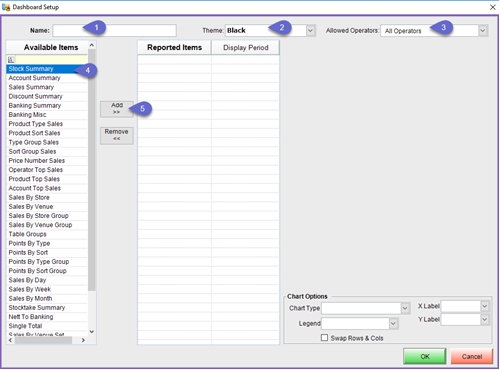Screen dimensions: 500x370
Task: Confirm with the green OK button
Action: pyautogui.click(x=425, y=356)
